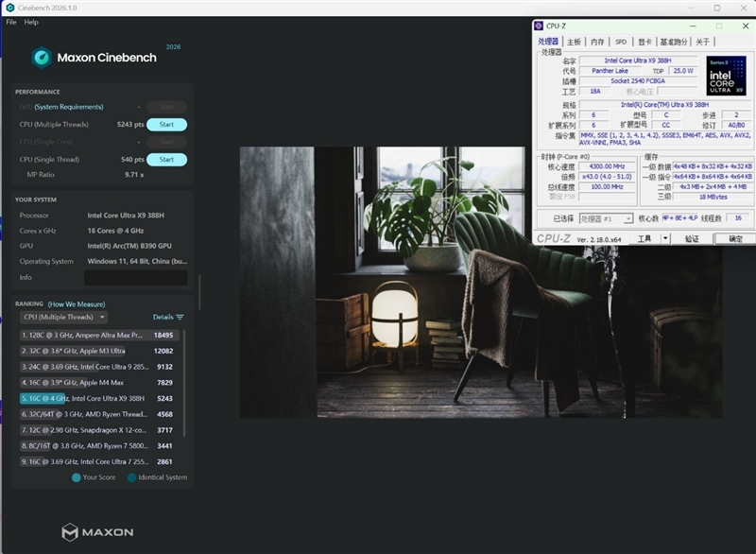Click the Identical System legend dot
The width and height of the screenshot is (756, 554).
pyautogui.click(x=131, y=477)
